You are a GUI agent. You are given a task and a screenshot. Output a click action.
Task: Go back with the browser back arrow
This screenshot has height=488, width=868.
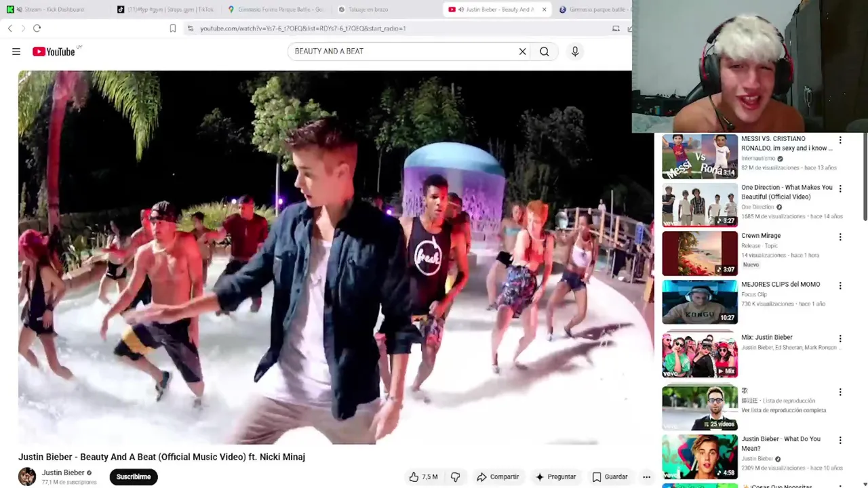(9, 28)
